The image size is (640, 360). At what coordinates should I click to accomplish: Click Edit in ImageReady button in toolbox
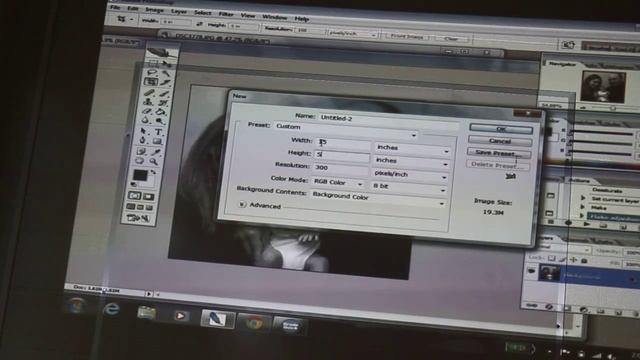pos(137,218)
